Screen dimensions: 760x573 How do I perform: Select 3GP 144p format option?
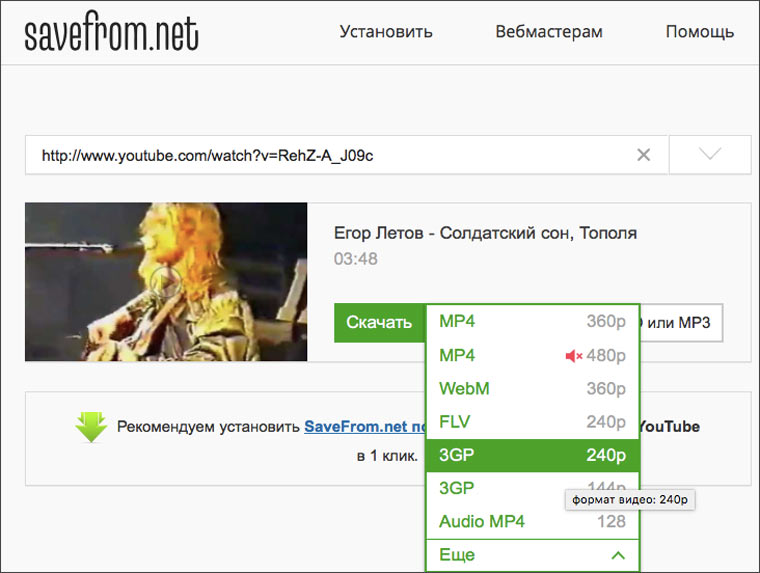(x=532, y=489)
